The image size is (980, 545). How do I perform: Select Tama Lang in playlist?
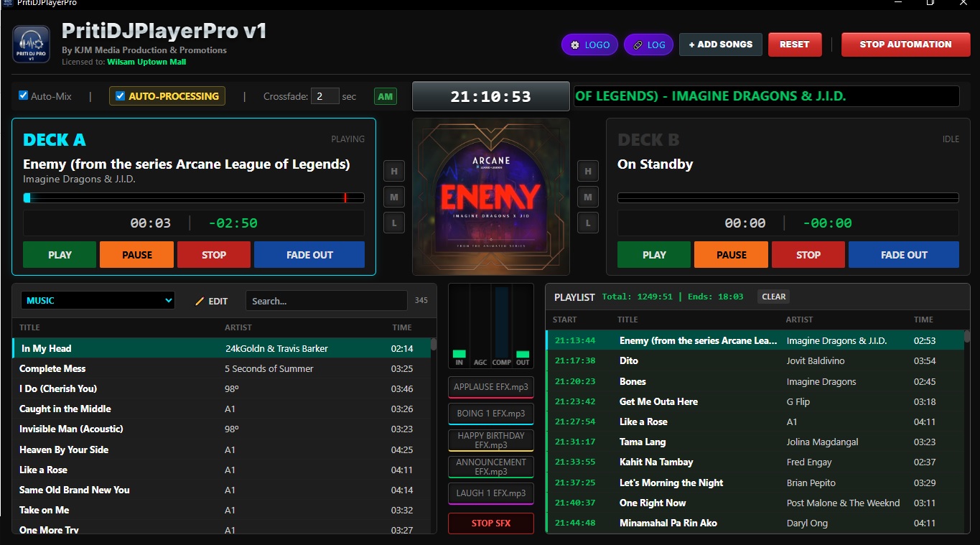click(x=755, y=442)
